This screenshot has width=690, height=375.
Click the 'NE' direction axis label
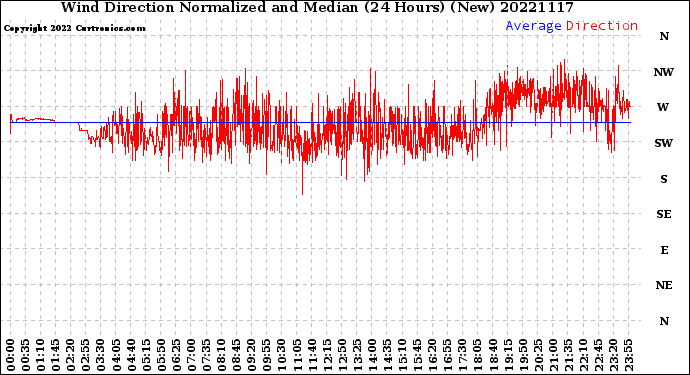coord(664,285)
